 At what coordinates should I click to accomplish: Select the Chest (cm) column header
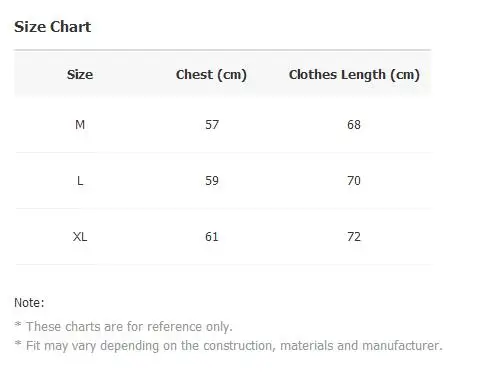click(211, 75)
